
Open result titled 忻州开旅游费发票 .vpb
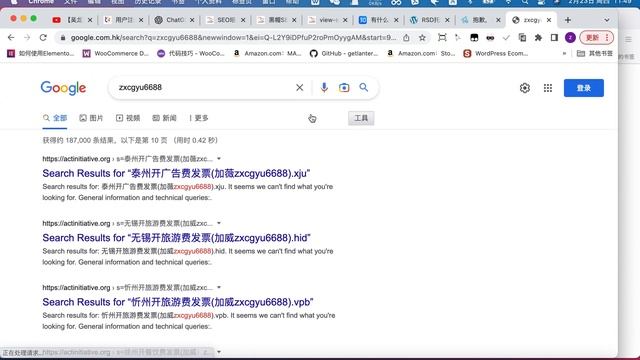click(x=178, y=302)
